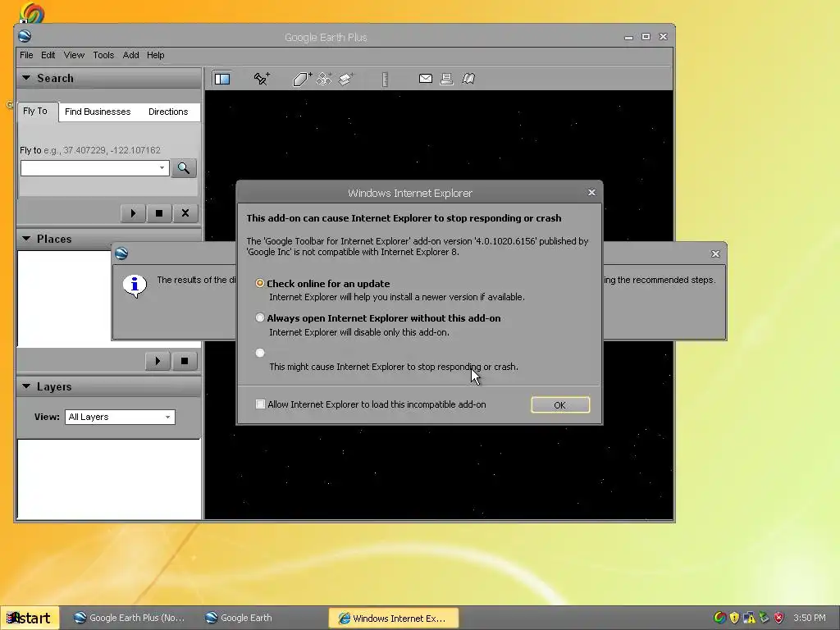Select Check online for an update
The width and height of the screenshot is (840, 630).
coord(260,283)
